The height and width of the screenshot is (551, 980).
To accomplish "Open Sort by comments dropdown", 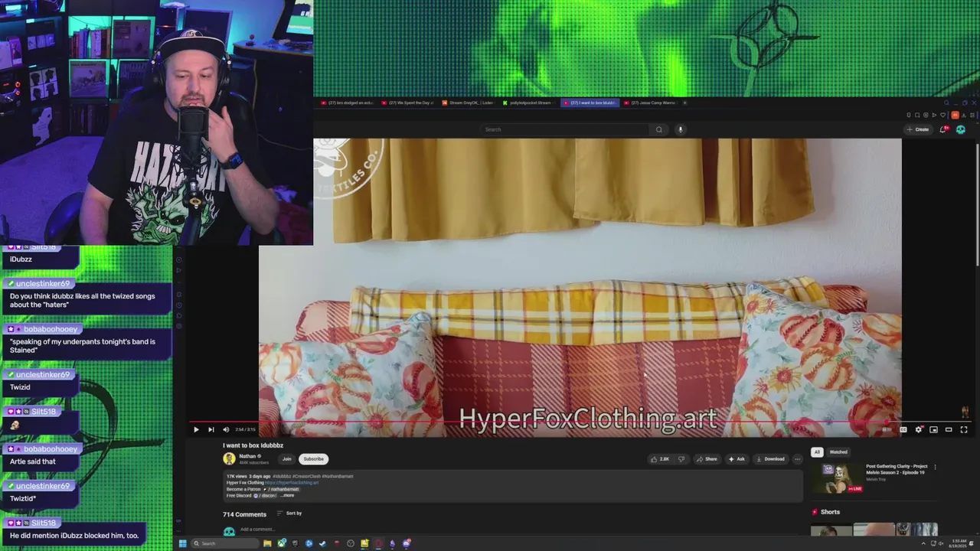I will [x=289, y=514].
